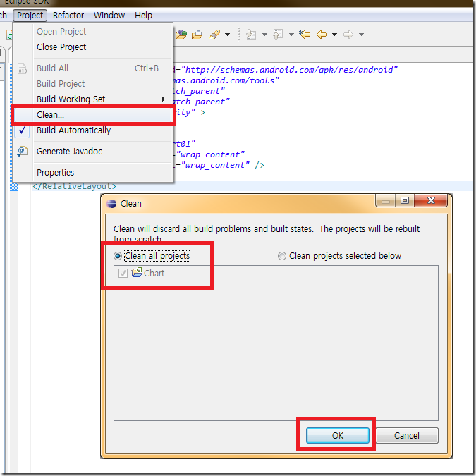Choose Build All menu entry
This screenshot has height=476, width=476.
point(92,68)
